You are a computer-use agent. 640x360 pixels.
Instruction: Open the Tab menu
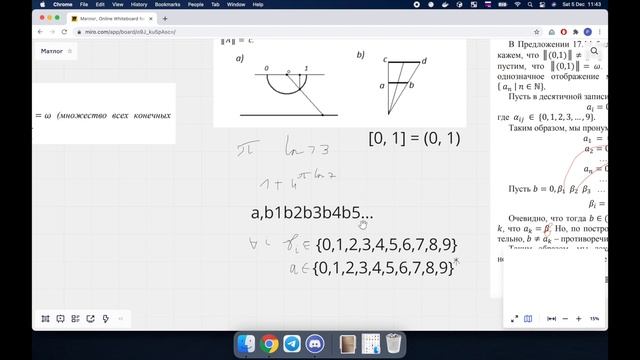(215, 4)
